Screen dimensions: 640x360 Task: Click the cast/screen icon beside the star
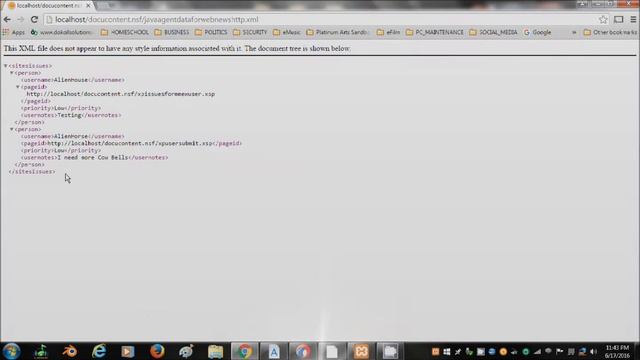tap(618, 19)
